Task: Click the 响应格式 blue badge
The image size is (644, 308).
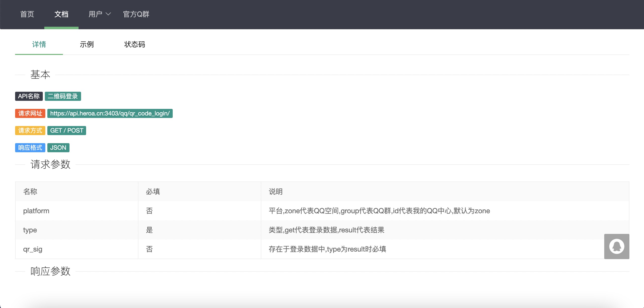Action: [30, 148]
